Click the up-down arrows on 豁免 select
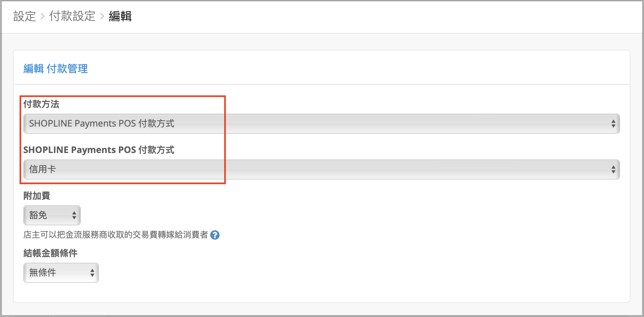Viewport: 644px width, 317px height. tap(74, 215)
